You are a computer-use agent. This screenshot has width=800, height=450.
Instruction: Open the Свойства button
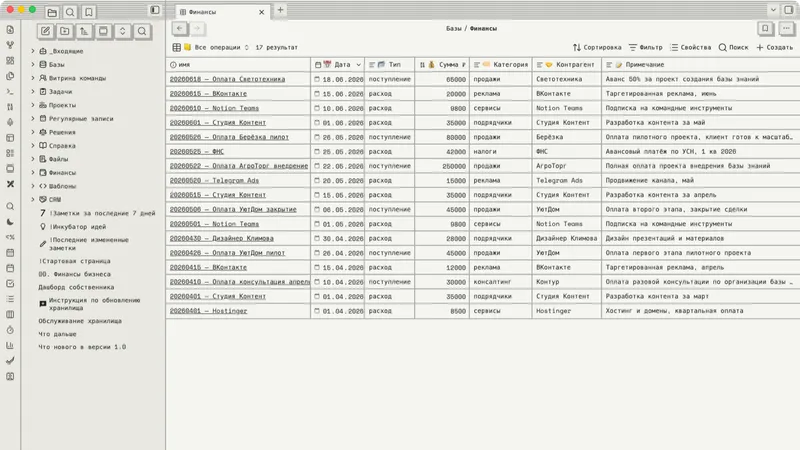(690, 47)
